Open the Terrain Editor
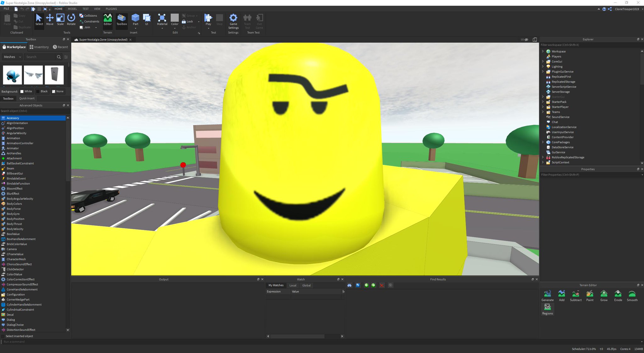This screenshot has width=644, height=353. click(108, 20)
